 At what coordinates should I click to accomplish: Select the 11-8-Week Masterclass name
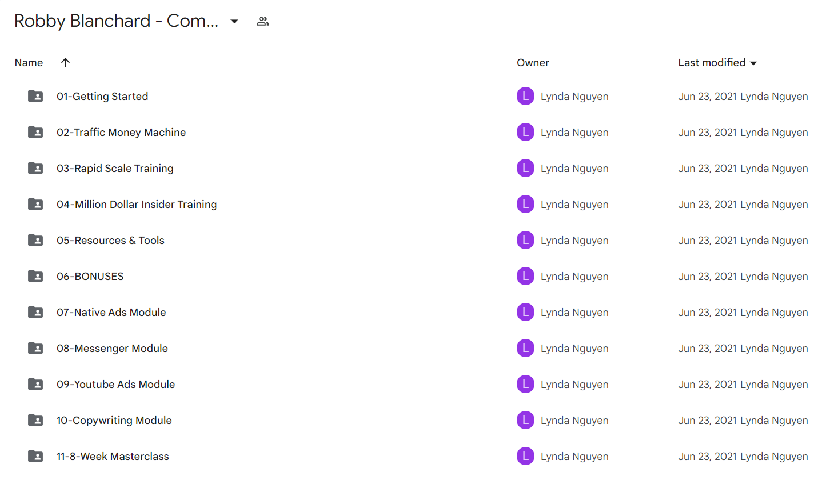pyautogui.click(x=113, y=457)
